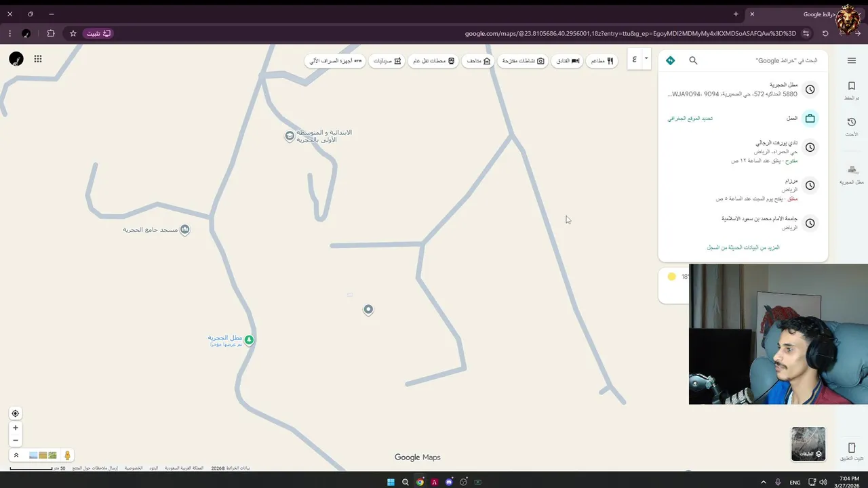Click the mosque marker مسجد جامع الحجرية
Screen dimensions: 868x488
pos(184,230)
